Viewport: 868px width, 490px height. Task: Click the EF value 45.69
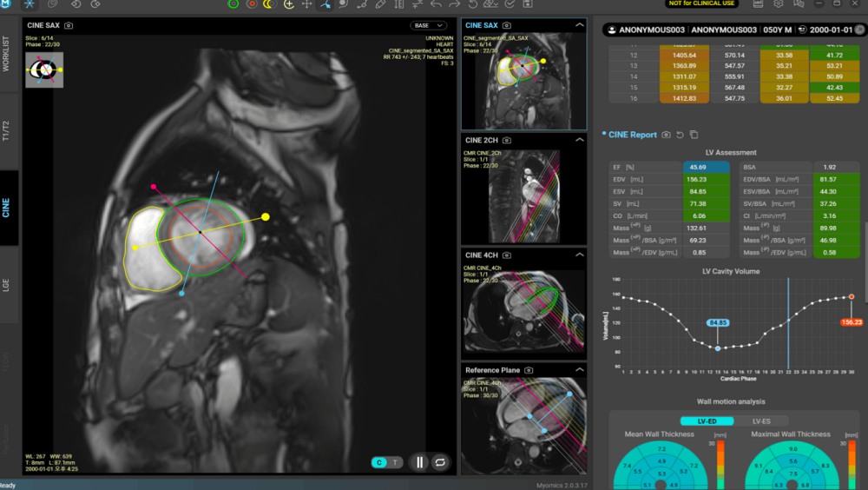(x=698, y=167)
